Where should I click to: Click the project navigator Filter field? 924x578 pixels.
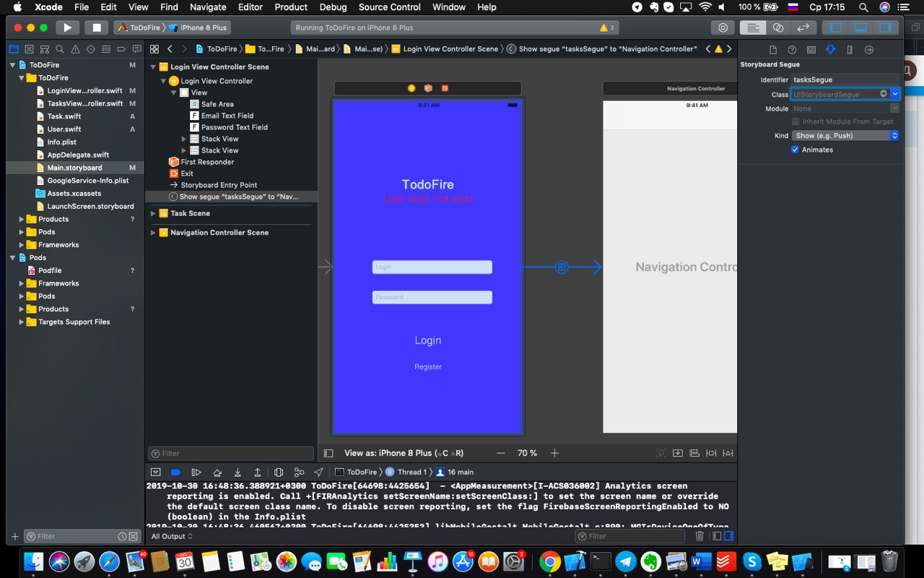point(82,536)
